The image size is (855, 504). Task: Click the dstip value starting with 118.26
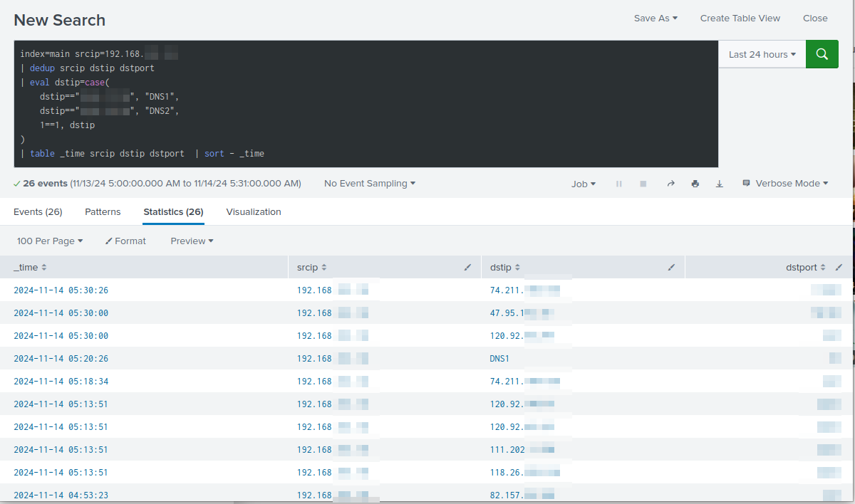pos(524,473)
